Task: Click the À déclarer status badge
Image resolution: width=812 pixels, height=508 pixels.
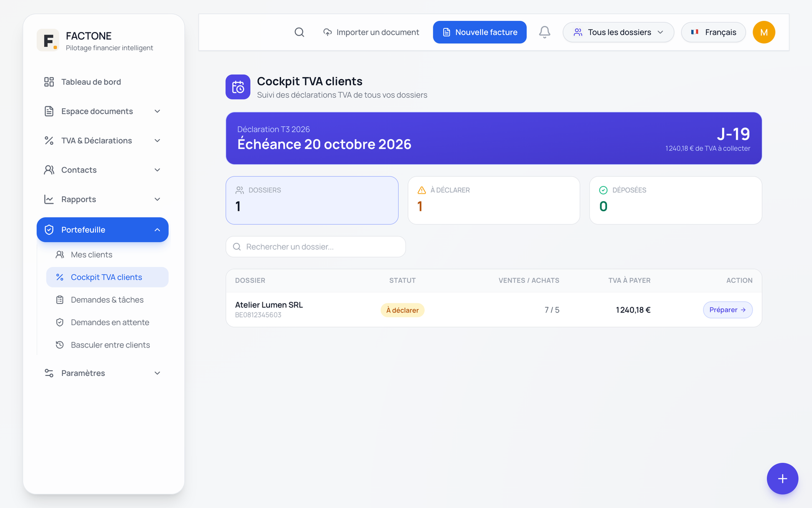Action: coord(402,310)
